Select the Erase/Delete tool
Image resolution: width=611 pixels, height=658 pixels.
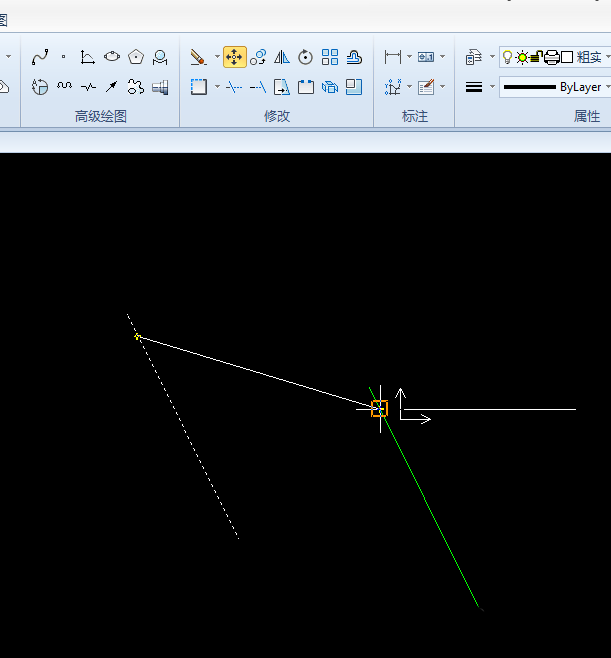[198, 57]
